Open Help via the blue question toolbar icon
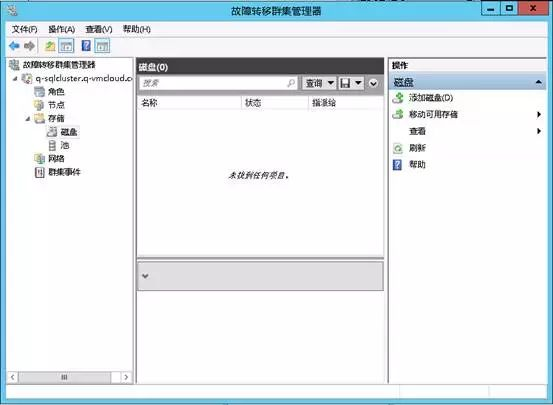This screenshot has height=405, width=553. pos(86,46)
